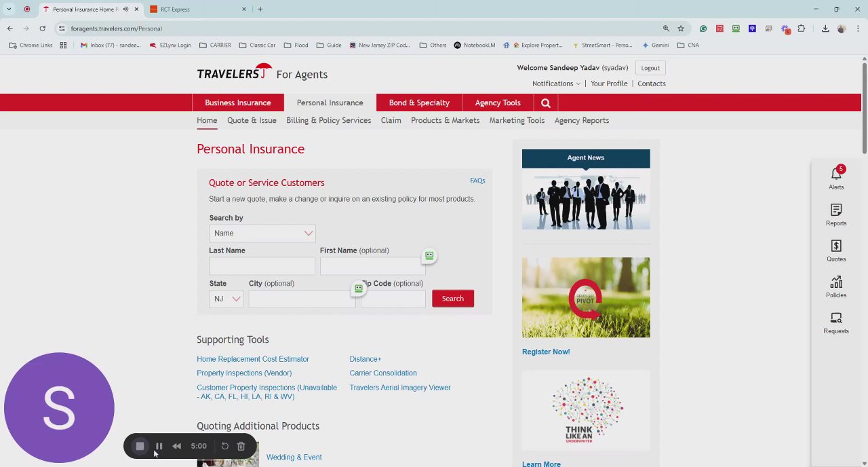Open the Contacts link
Viewport: 868px width, 467px height.
click(652, 83)
